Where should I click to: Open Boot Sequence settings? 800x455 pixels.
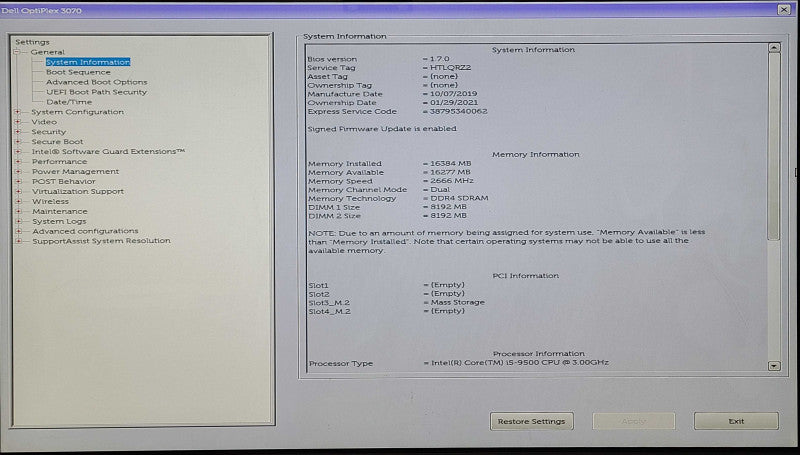pos(78,72)
